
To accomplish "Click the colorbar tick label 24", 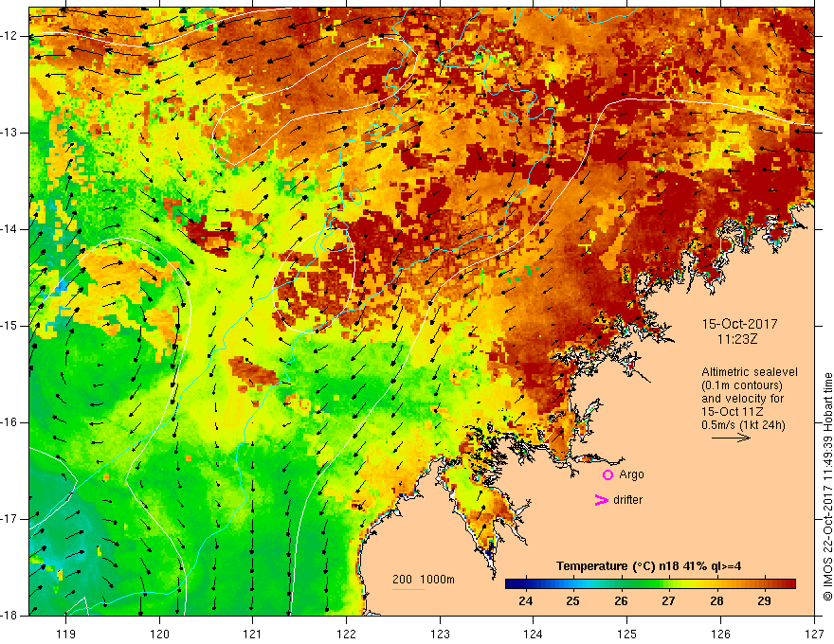I will click(x=525, y=601).
